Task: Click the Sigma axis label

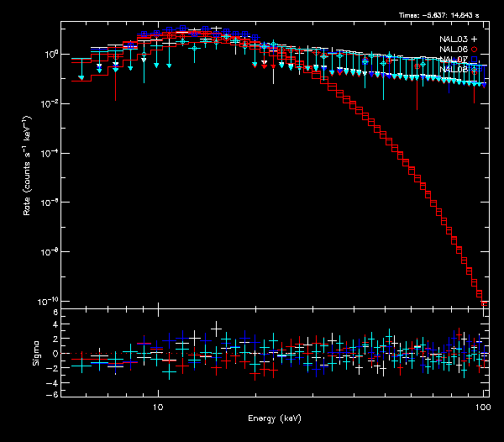Action: (x=35, y=353)
